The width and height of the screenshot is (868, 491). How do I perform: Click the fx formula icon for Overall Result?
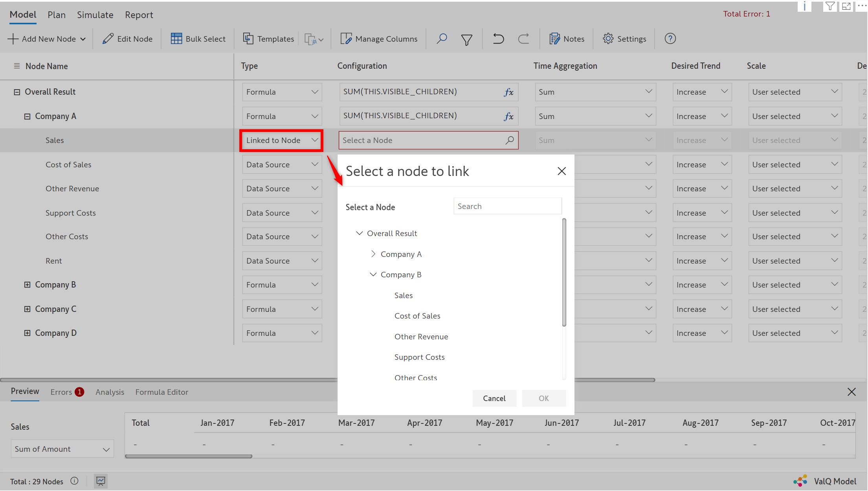point(508,92)
